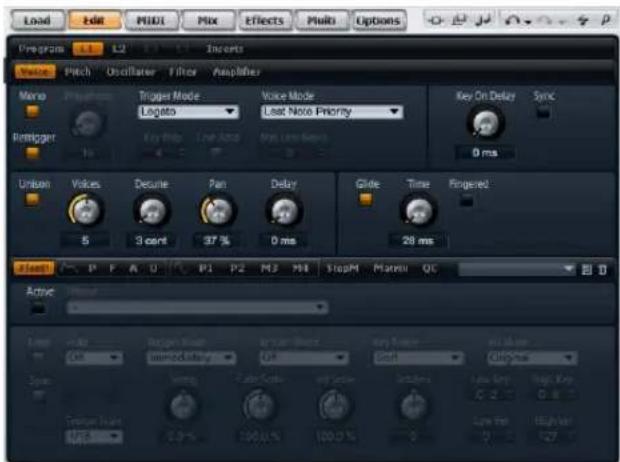The image size is (620, 462).
Task: Click the Glide Time knob
Action: coord(418,210)
